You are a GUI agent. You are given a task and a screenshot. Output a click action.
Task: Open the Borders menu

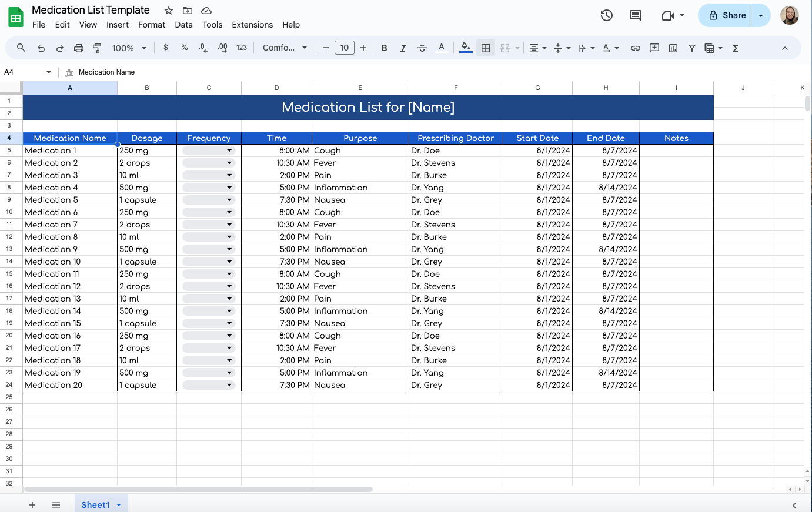pos(485,48)
